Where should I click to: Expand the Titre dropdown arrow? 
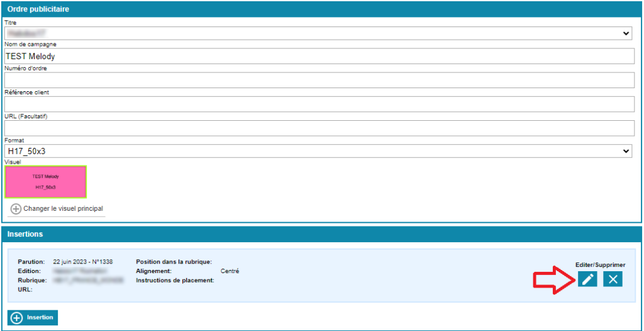point(626,33)
